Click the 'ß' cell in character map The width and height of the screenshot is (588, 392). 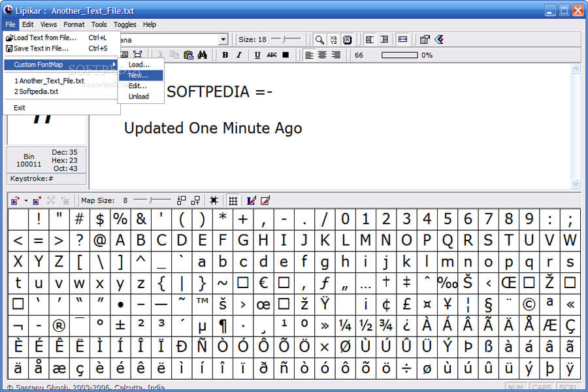point(488,347)
